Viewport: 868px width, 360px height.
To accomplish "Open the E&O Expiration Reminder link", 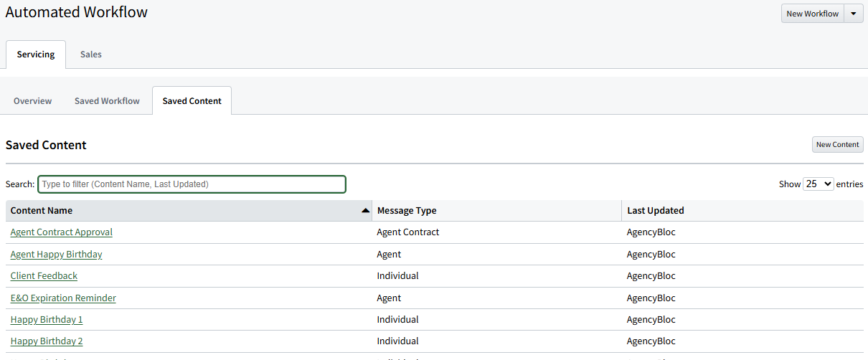I will coord(63,298).
